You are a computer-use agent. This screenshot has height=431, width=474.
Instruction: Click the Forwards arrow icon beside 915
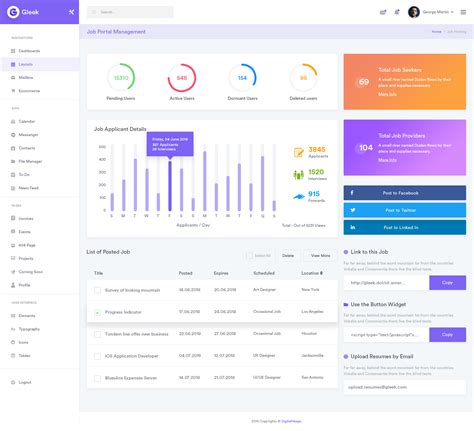coord(299,197)
